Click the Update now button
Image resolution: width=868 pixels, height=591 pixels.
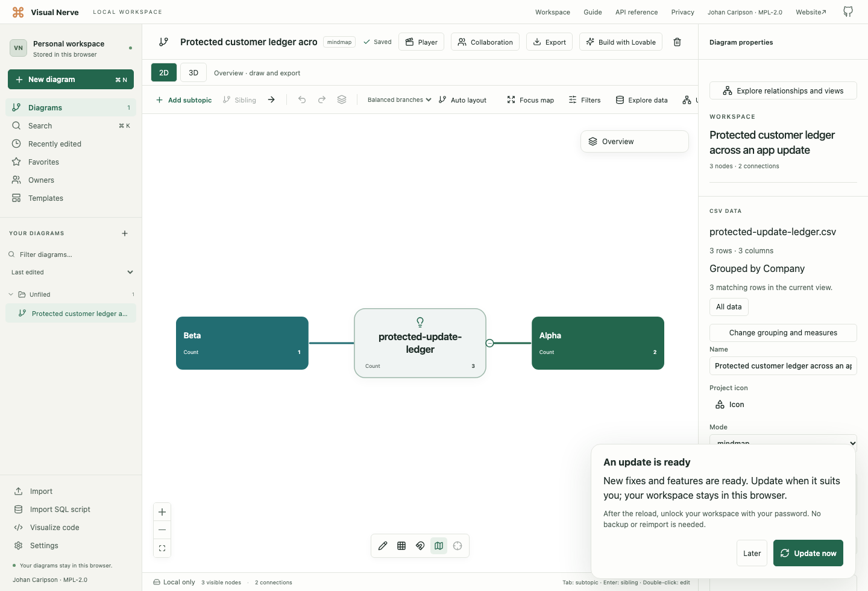click(x=808, y=553)
